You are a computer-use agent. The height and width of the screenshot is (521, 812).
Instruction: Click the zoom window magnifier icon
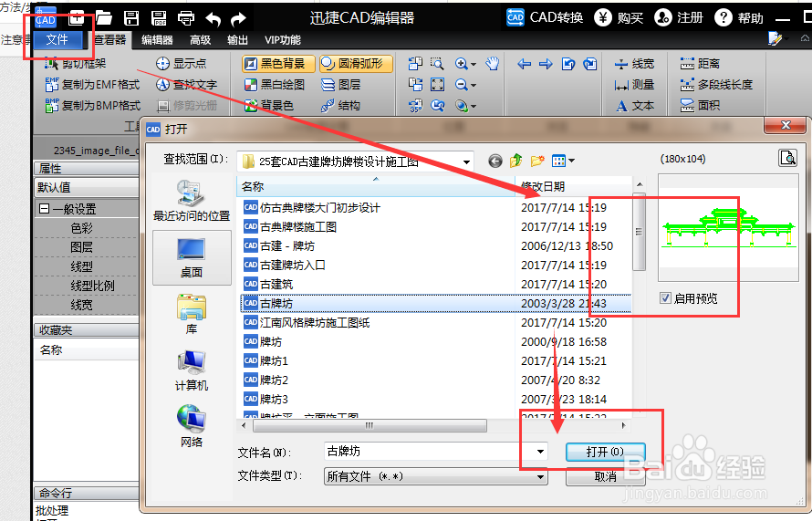coord(438,63)
